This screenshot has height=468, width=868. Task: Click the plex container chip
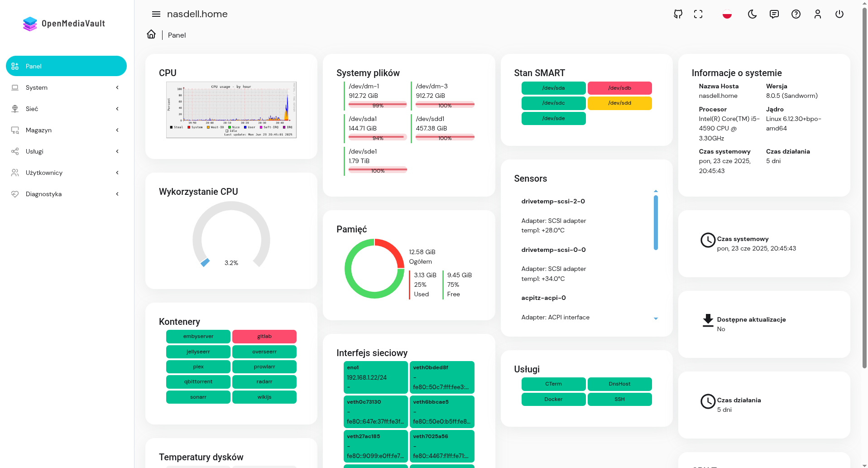pyautogui.click(x=198, y=367)
